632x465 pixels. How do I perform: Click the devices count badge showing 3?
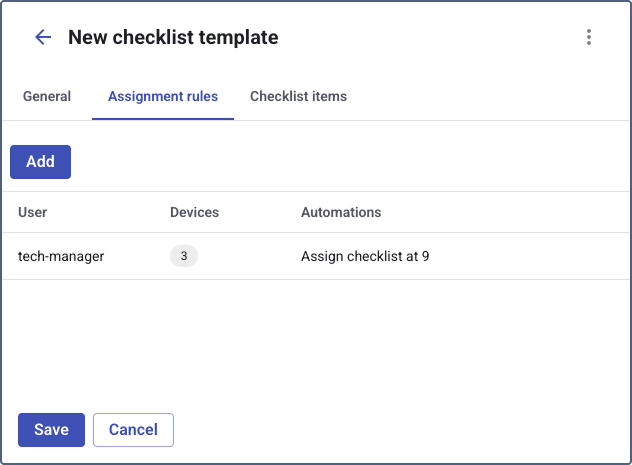pos(184,256)
